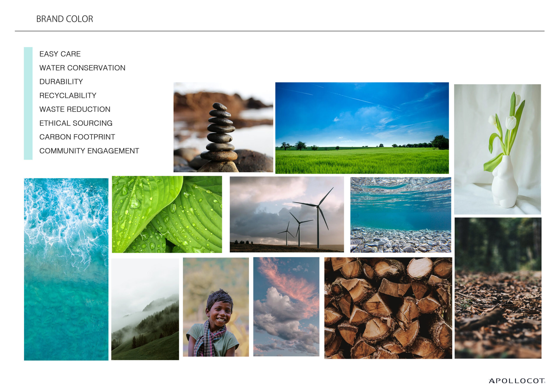Select the blue sky green field image
The image size is (555, 392).
[x=362, y=128]
